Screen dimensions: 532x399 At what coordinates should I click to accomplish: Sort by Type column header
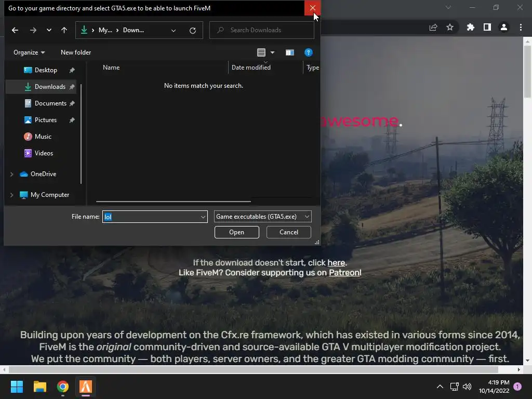click(312, 67)
